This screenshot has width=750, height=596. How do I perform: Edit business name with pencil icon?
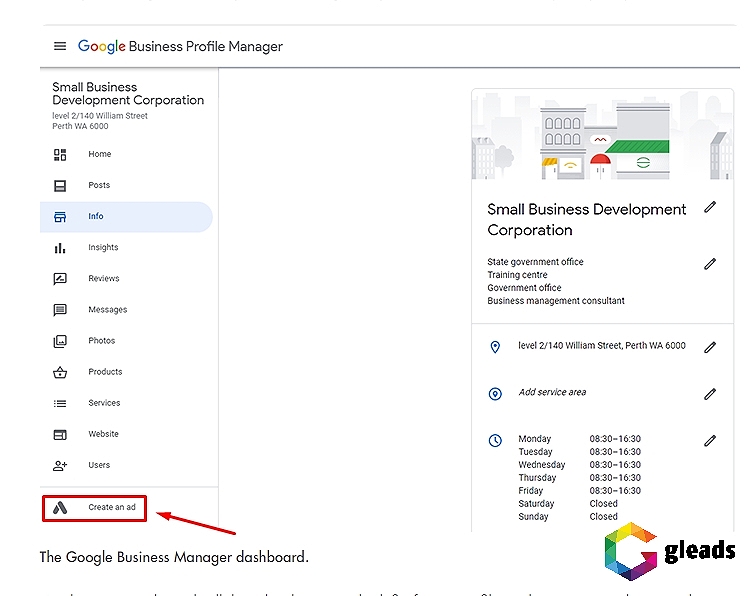tap(710, 207)
